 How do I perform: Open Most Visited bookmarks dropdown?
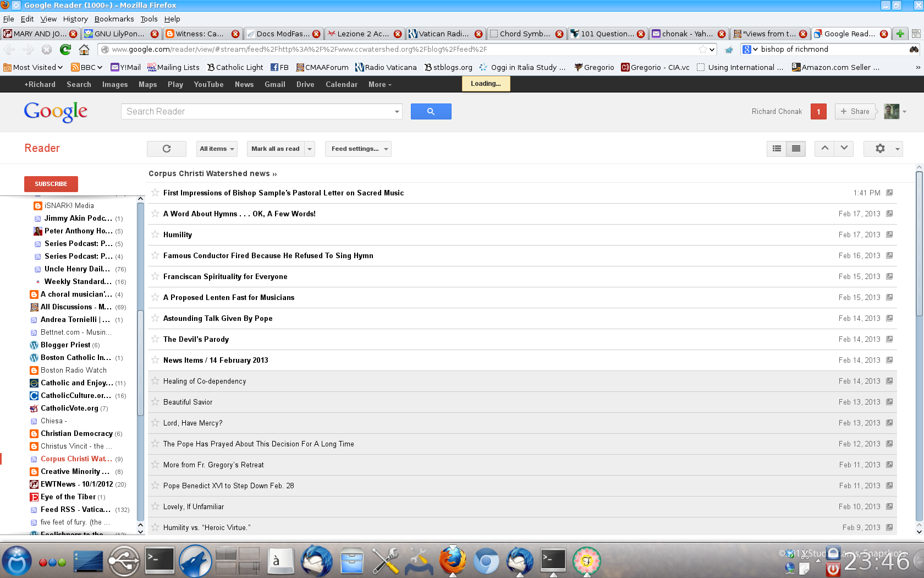(x=34, y=67)
